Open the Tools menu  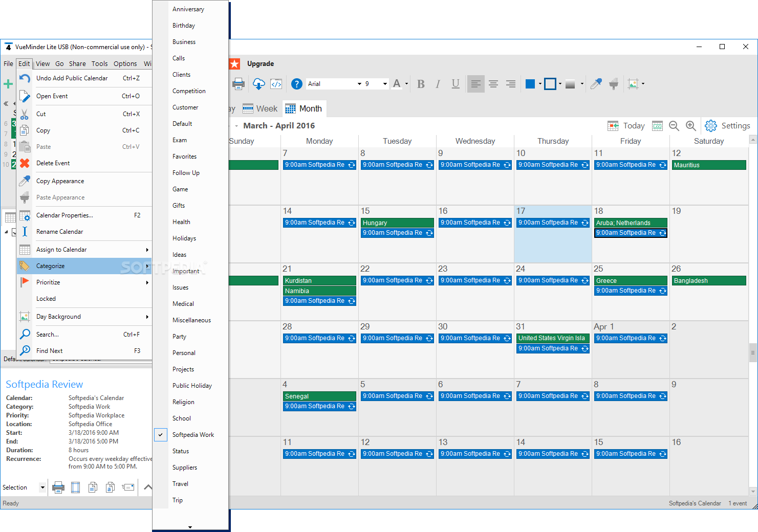pyautogui.click(x=100, y=64)
